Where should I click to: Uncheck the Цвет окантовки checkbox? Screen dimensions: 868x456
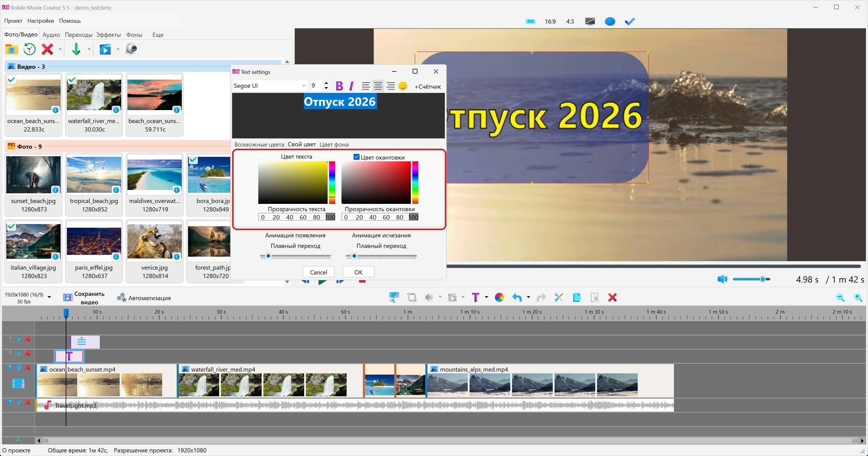point(357,157)
